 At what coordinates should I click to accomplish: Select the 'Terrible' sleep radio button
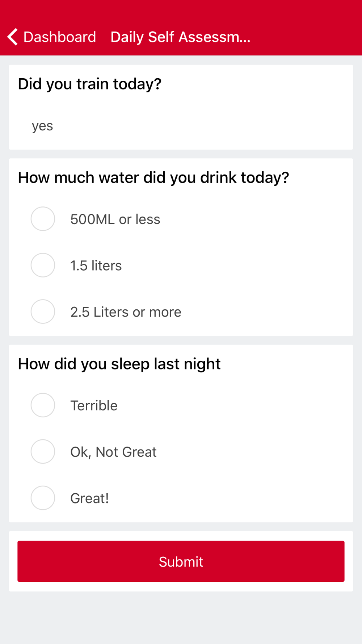tap(43, 405)
